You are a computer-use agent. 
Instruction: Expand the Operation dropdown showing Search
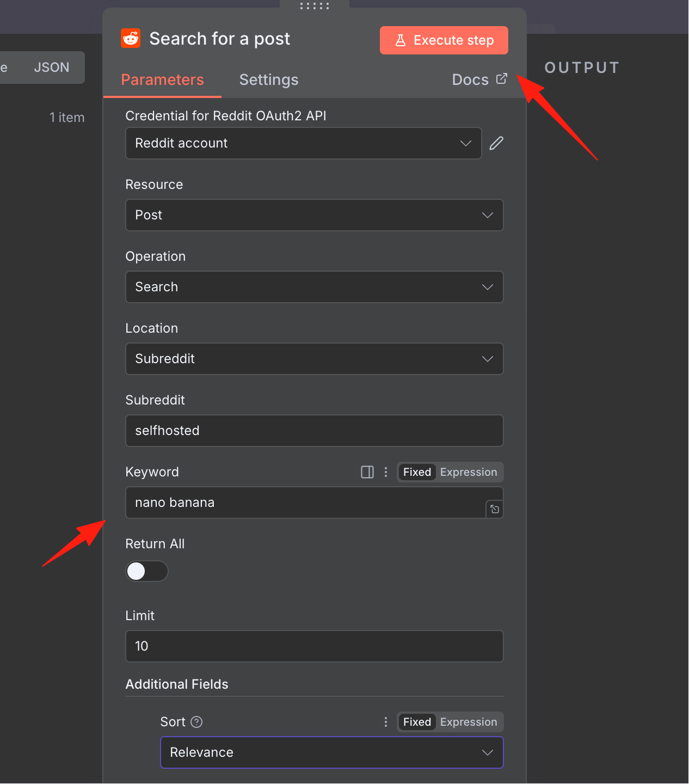point(315,287)
